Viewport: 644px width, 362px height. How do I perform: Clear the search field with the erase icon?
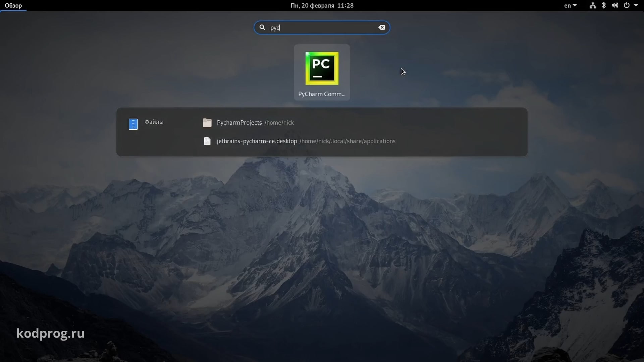pyautogui.click(x=381, y=27)
